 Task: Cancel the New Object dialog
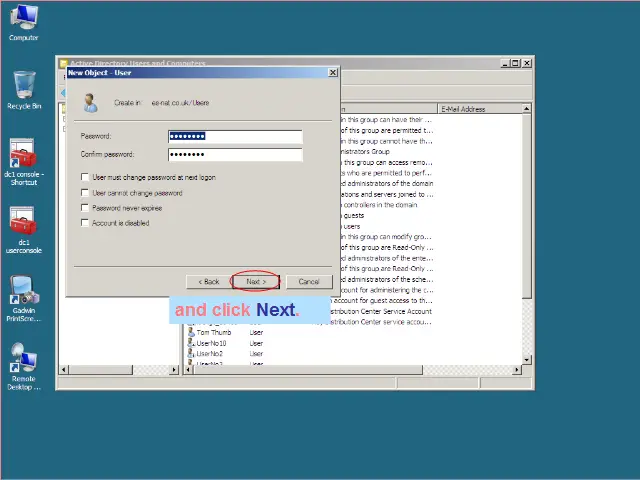[x=309, y=282]
